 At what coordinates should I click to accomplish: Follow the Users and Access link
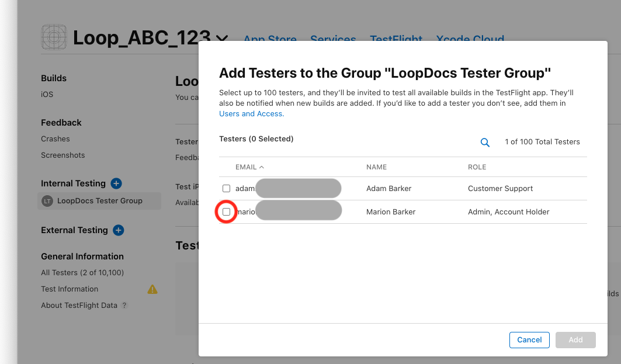coord(251,114)
